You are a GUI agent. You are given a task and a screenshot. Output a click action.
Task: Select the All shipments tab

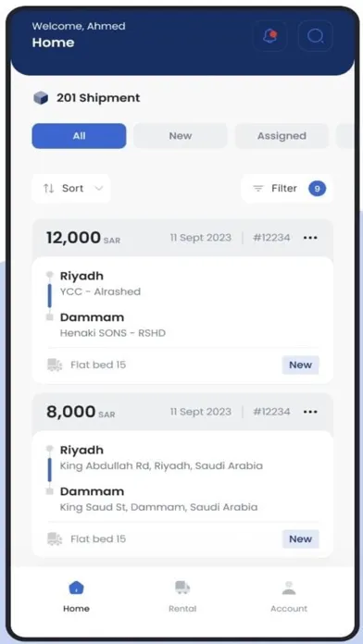click(x=79, y=136)
